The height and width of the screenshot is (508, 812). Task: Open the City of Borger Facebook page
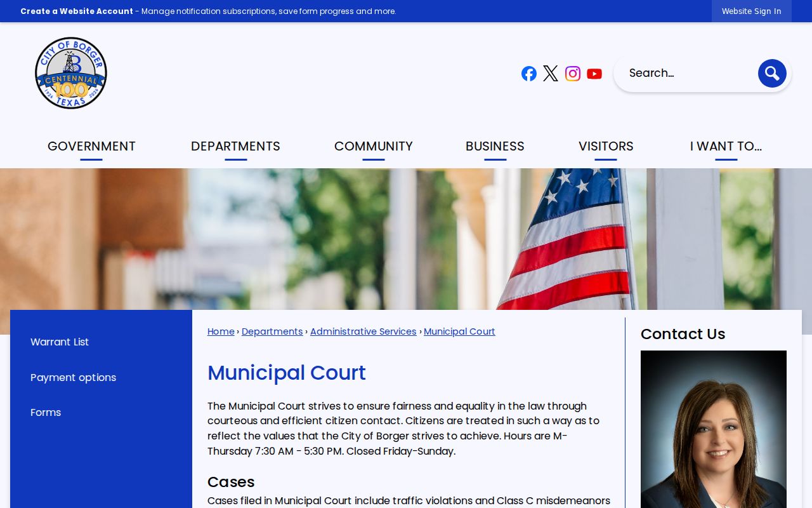point(529,74)
